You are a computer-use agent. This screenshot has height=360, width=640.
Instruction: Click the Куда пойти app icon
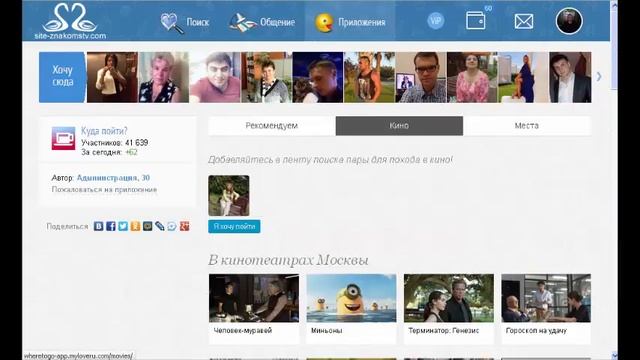click(x=63, y=138)
